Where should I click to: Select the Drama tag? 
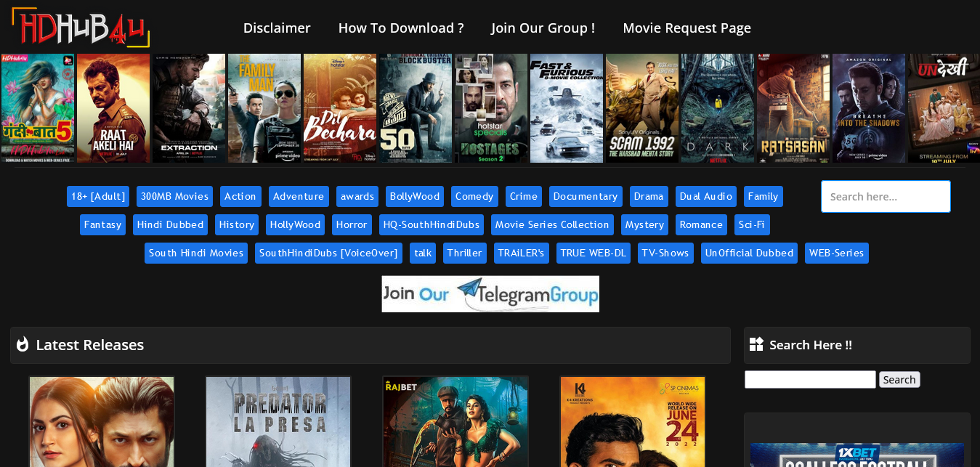point(649,196)
